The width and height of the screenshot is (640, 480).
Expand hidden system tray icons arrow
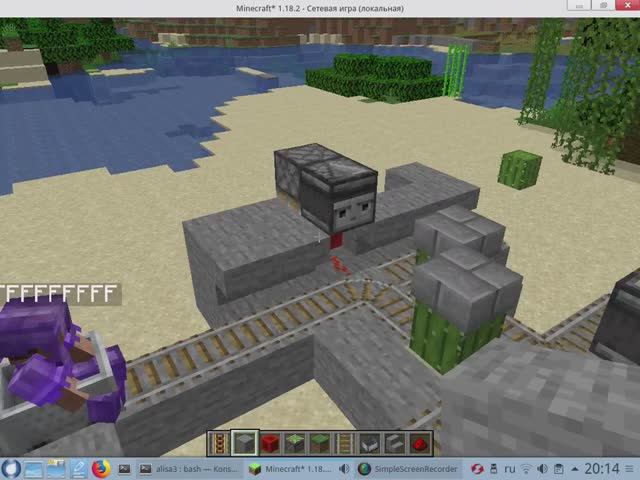[x=575, y=469]
